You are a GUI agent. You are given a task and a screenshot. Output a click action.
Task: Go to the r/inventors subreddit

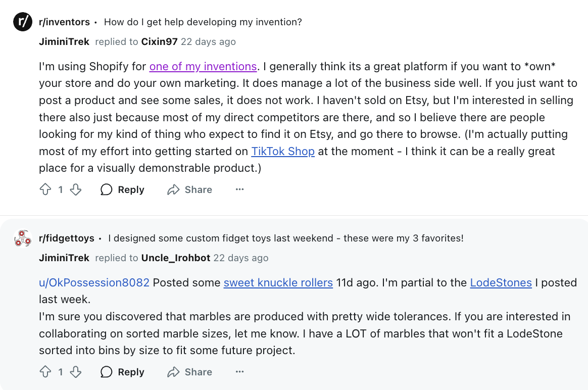click(65, 22)
